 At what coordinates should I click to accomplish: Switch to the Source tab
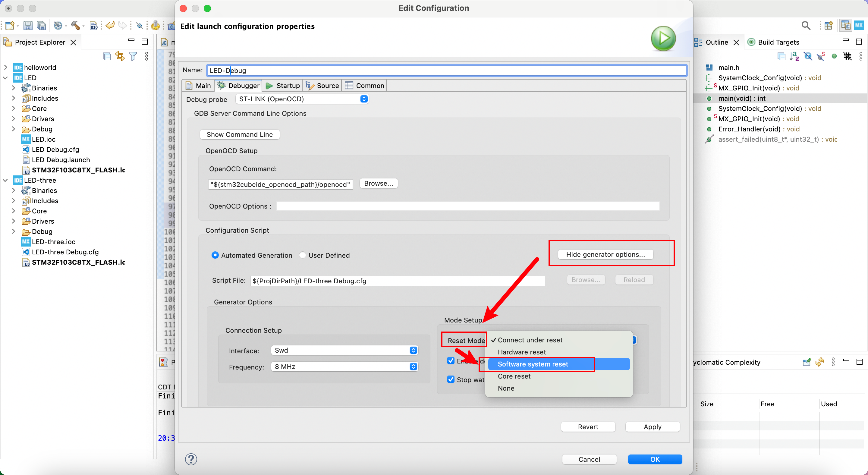tap(322, 86)
